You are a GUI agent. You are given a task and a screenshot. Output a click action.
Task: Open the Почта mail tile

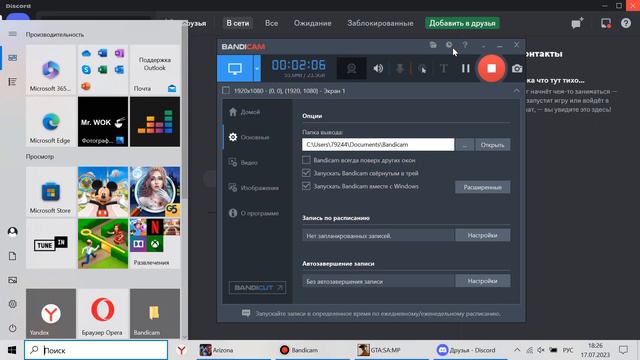coord(155,70)
